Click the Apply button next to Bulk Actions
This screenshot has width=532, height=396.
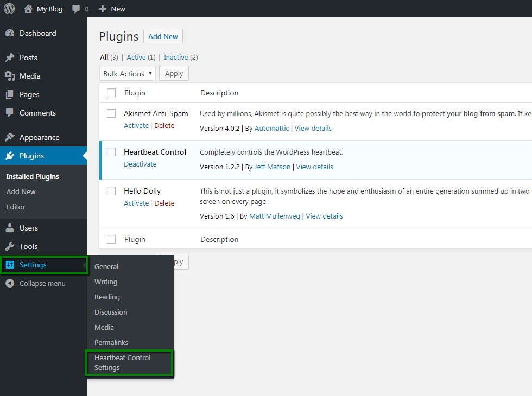pos(174,74)
